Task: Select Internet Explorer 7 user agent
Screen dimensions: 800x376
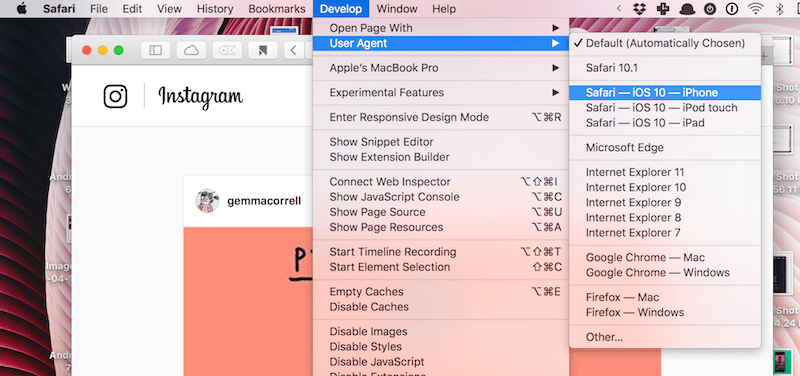Action: (665, 233)
